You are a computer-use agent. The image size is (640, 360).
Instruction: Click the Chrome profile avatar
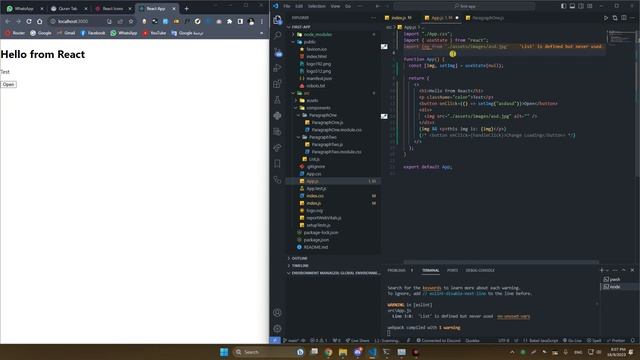251,21
